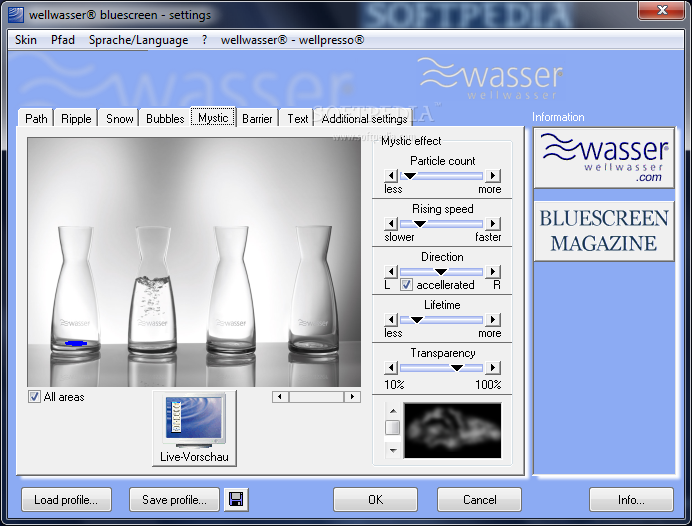Open the Additional settings tab
The height and width of the screenshot is (526, 692).
(364, 118)
